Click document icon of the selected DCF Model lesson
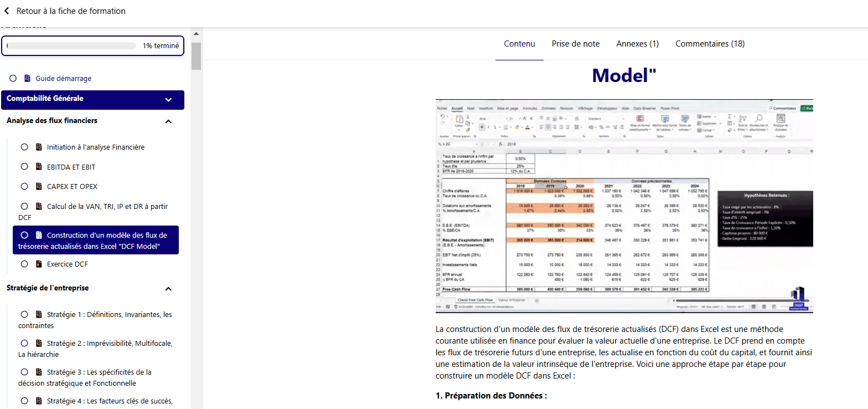The width and height of the screenshot is (868, 409). tap(39, 235)
